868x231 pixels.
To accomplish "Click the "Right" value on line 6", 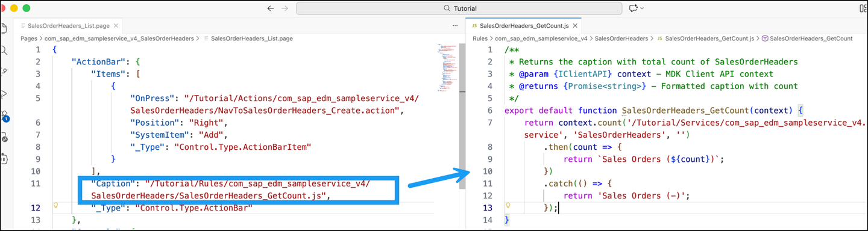I will tap(207, 123).
